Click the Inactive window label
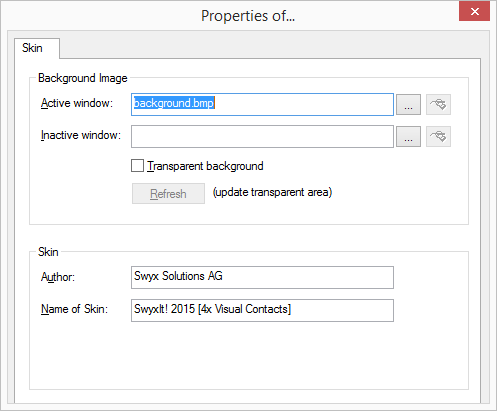Image resolution: width=497 pixels, height=411 pixels. 81,135
